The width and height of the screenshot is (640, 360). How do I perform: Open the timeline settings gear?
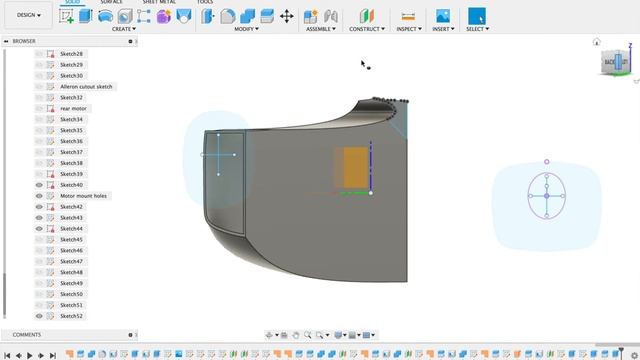[x=634, y=356]
